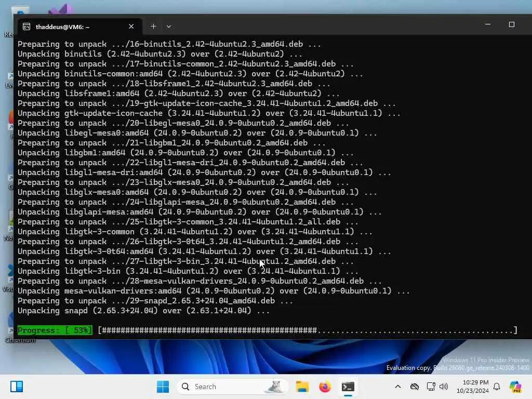Open the Terminal taskbar icon
This screenshot has height=399, width=532.
pos(348,387)
